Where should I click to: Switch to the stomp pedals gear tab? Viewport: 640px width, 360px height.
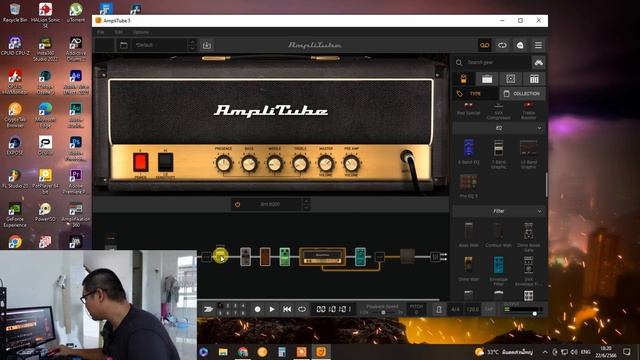click(464, 79)
